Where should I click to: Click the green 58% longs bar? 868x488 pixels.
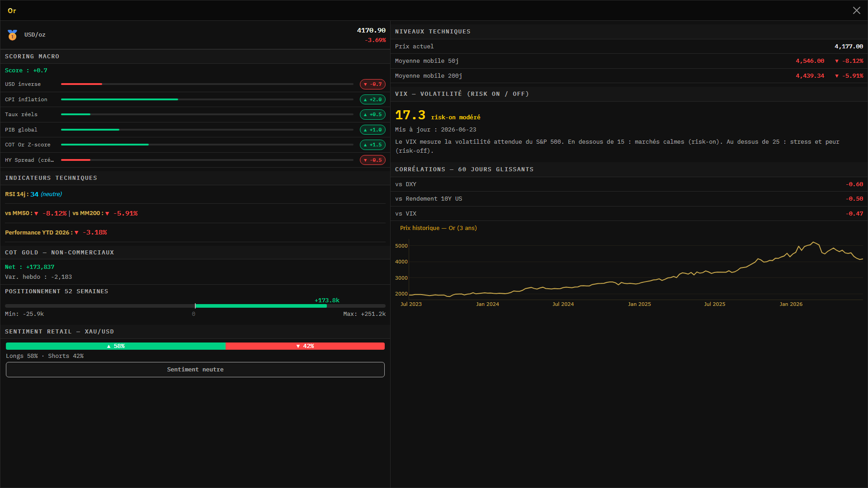coord(116,346)
